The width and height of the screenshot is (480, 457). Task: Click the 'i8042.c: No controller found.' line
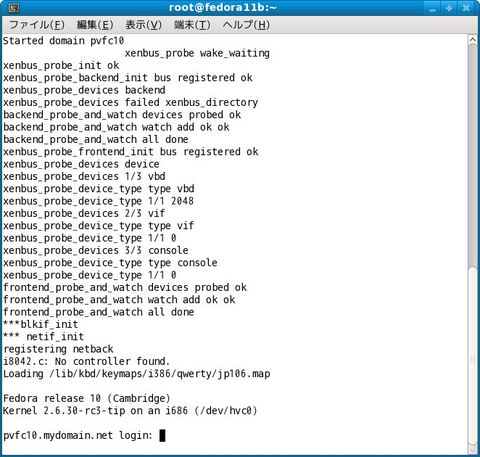tap(86, 361)
